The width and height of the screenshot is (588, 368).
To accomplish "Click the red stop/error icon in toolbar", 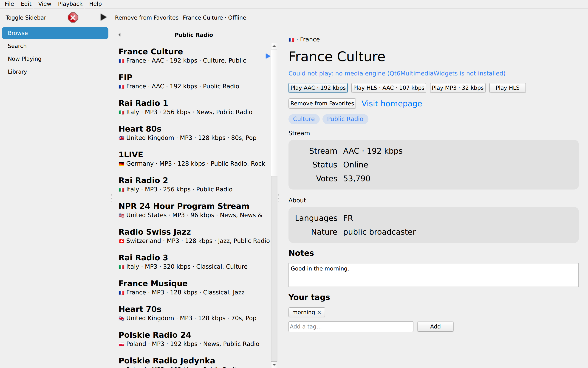I will (73, 17).
